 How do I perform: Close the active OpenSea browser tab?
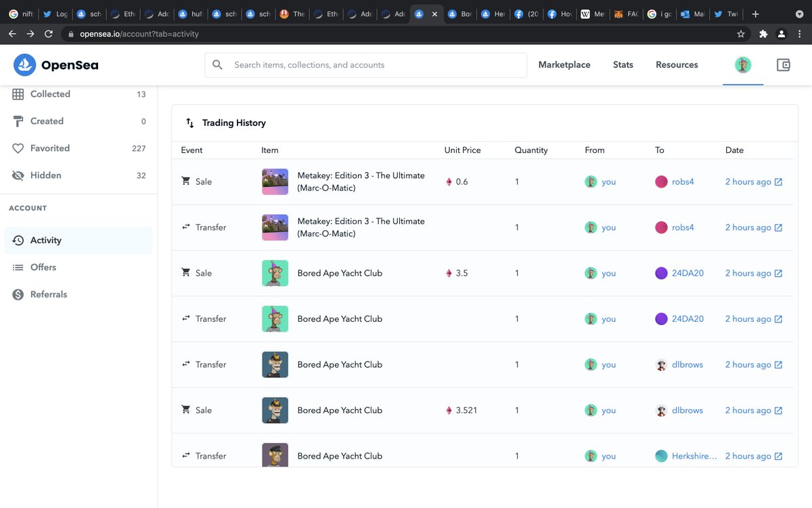(434, 14)
